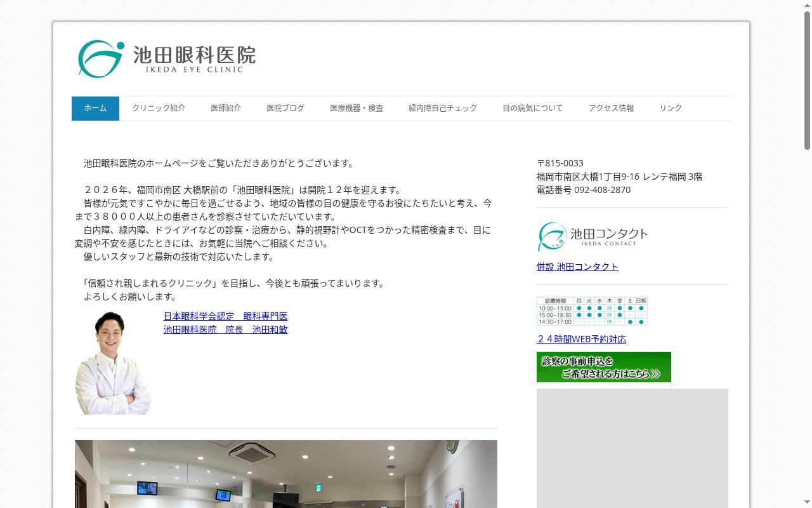
Task: View the 診療時間 schedule table image
Action: [593, 311]
